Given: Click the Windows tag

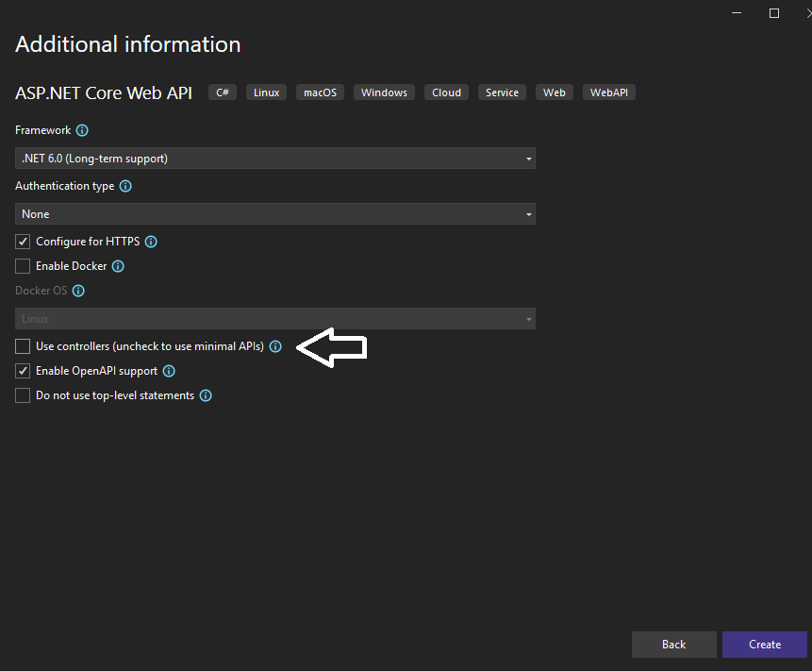Looking at the screenshot, I should [x=384, y=92].
